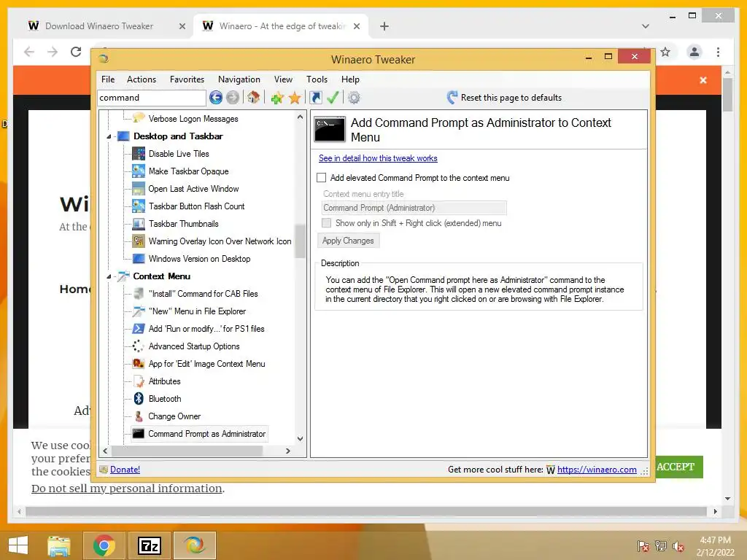The width and height of the screenshot is (747, 560).
Task: Open Chrome's three-dot menu
Action: [x=718, y=52]
